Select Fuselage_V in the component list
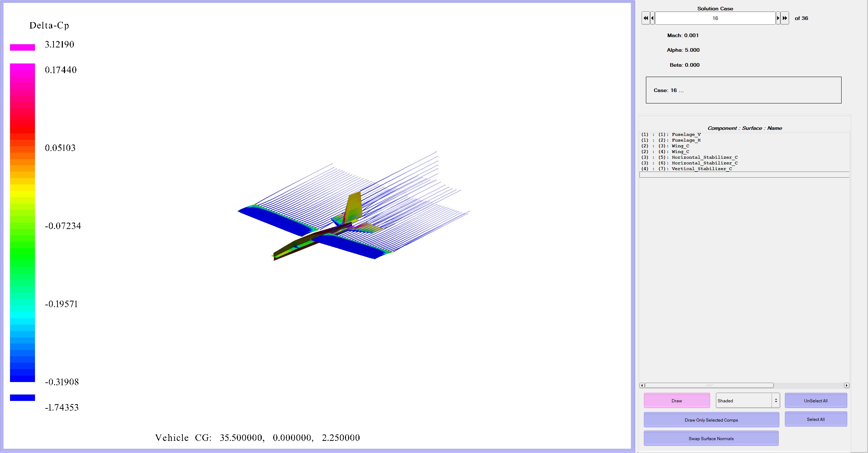Image resolution: width=868 pixels, height=453 pixels. pos(686,134)
